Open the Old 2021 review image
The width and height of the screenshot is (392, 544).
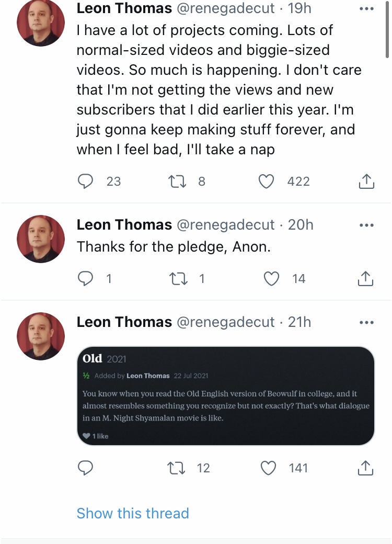[226, 396]
